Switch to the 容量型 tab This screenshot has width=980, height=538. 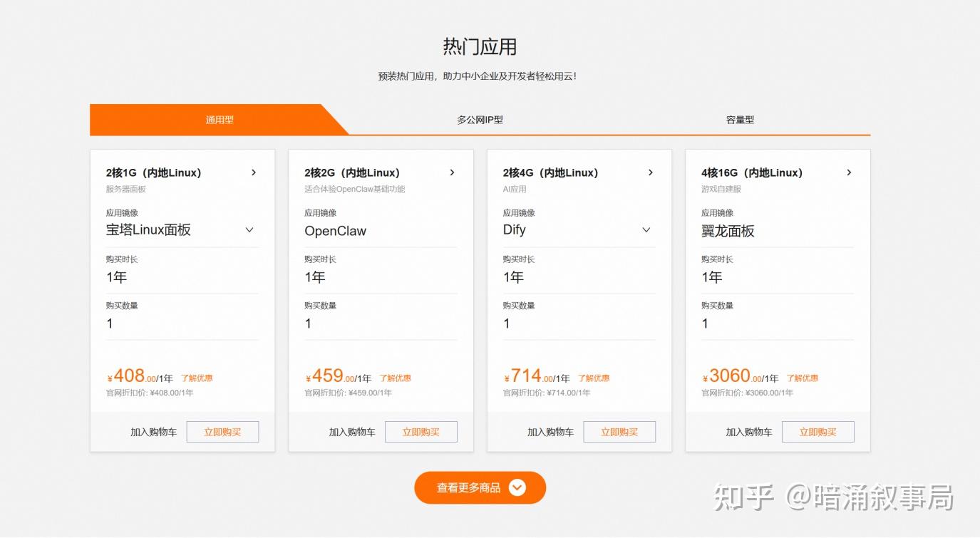740,120
